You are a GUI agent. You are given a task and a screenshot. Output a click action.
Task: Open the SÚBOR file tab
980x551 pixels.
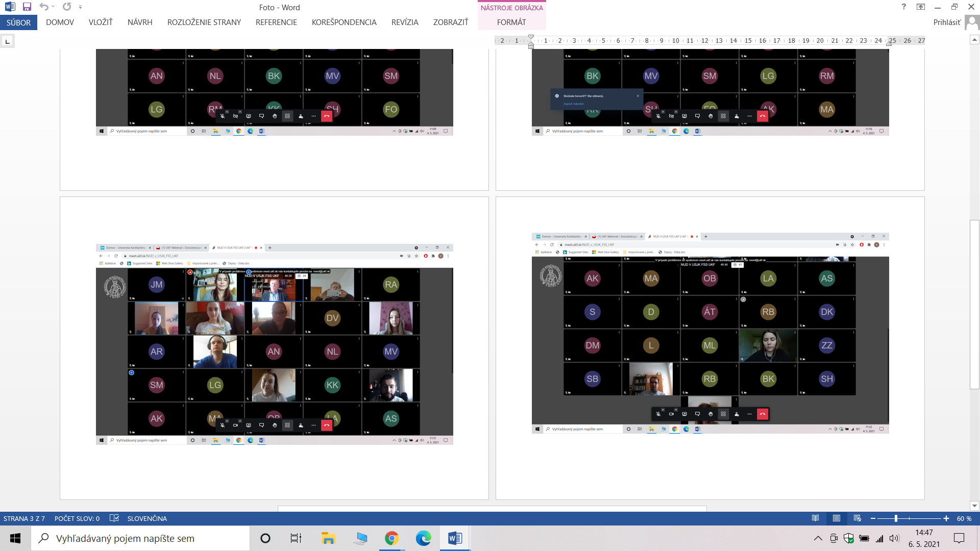[18, 22]
